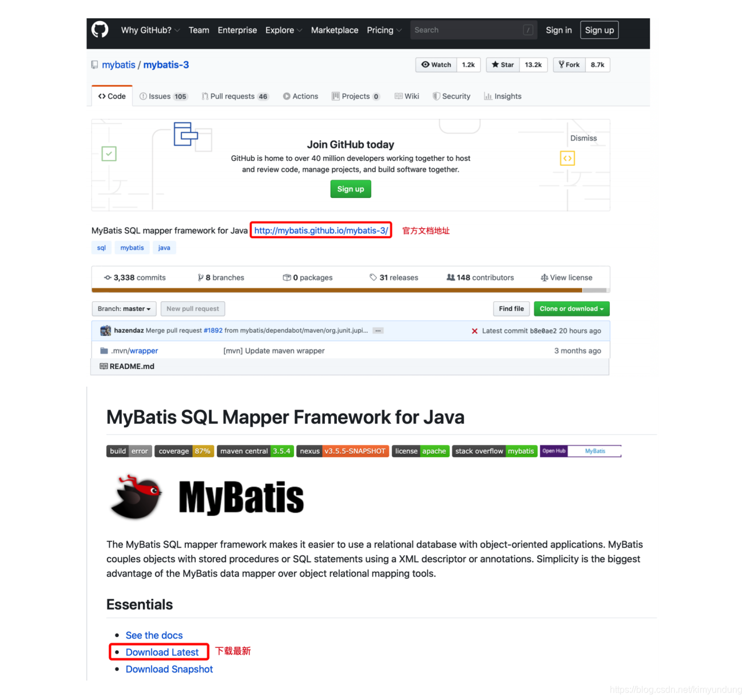Select the Code tab
The height and width of the screenshot is (700, 747).
(x=112, y=96)
